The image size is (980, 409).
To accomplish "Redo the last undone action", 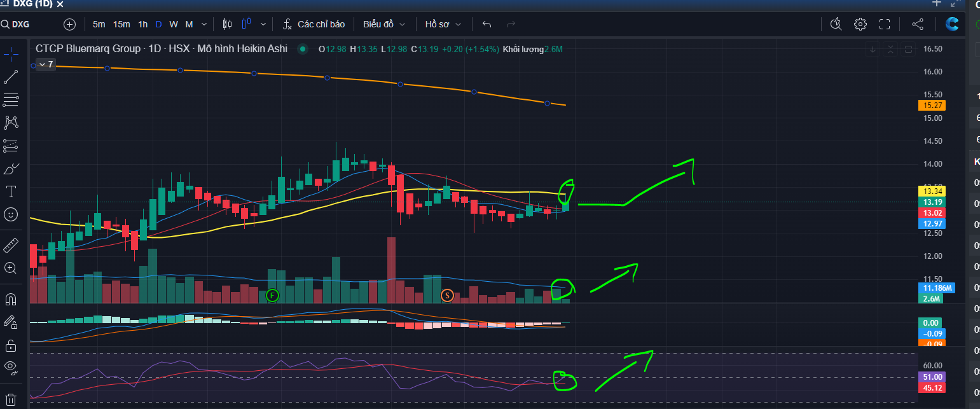I will [510, 24].
